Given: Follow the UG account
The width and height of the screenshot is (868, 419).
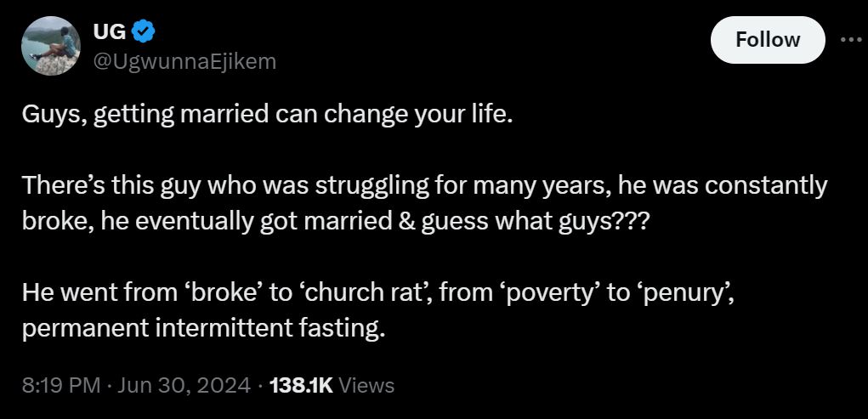Looking at the screenshot, I should pos(767,40).
